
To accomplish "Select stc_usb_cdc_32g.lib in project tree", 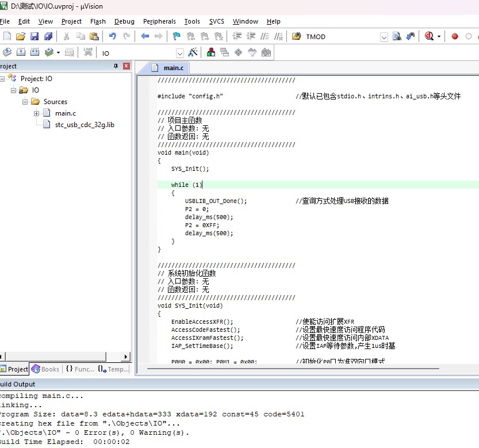I will (85, 125).
